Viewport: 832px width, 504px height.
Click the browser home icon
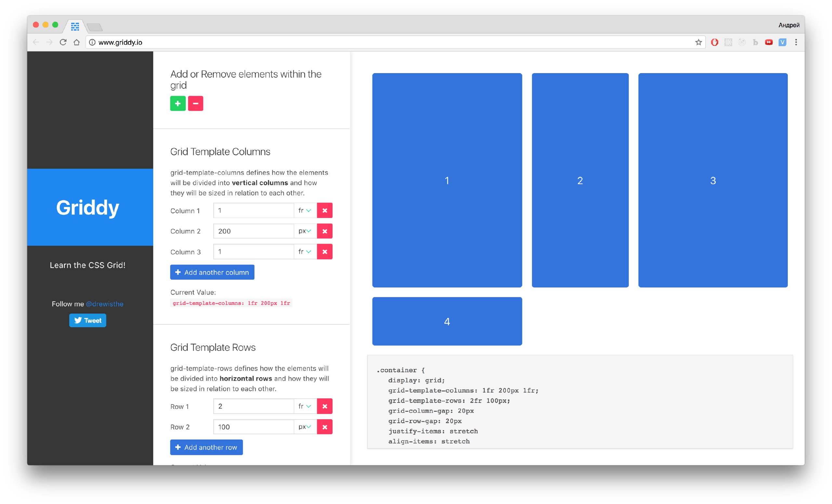[x=77, y=42]
